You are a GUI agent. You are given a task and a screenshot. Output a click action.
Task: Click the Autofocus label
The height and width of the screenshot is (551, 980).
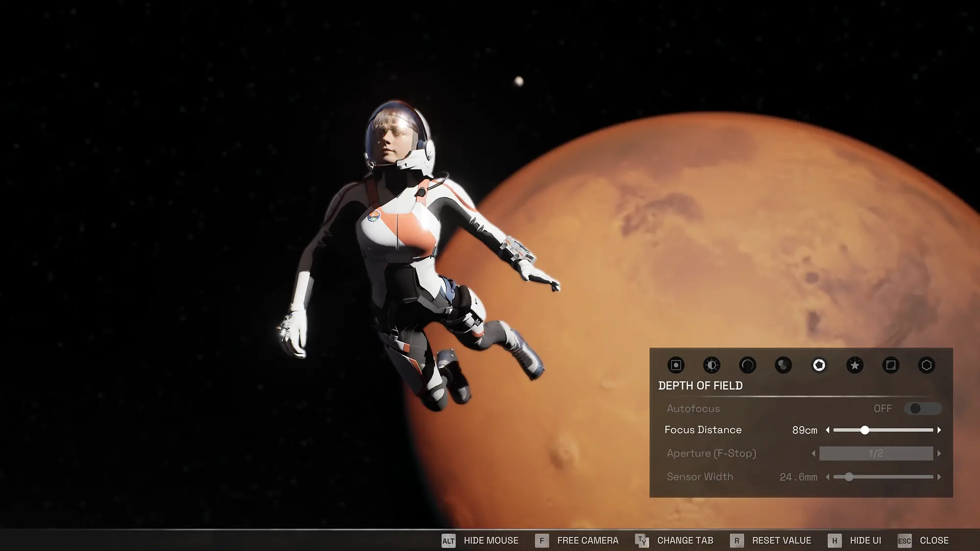[x=693, y=408]
